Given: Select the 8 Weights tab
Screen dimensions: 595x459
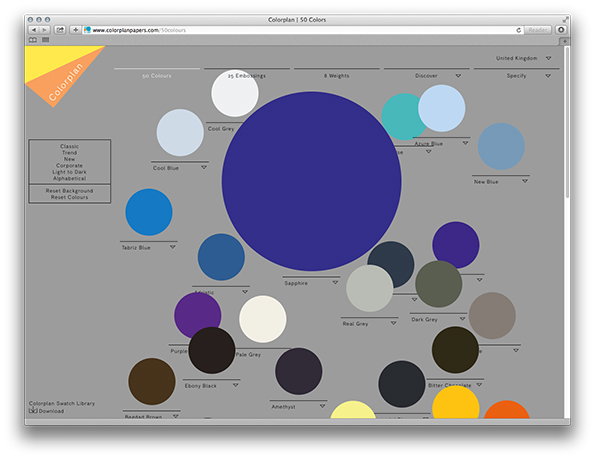Looking at the screenshot, I should coord(337,76).
